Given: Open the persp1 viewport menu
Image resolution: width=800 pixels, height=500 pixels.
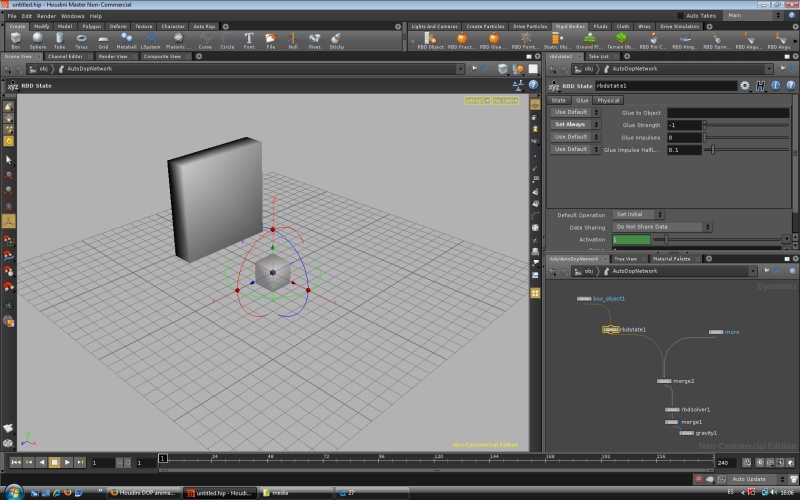Looking at the screenshot, I should click(x=478, y=101).
